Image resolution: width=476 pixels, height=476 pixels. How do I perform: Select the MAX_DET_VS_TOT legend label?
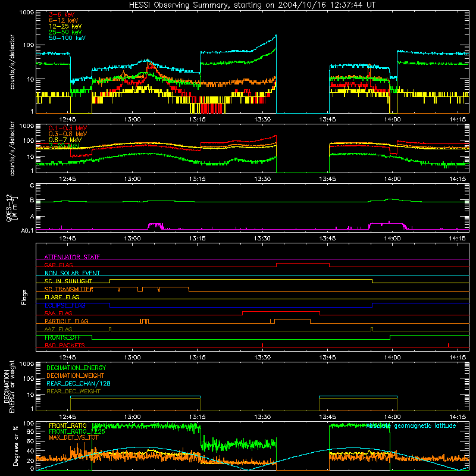74,437
